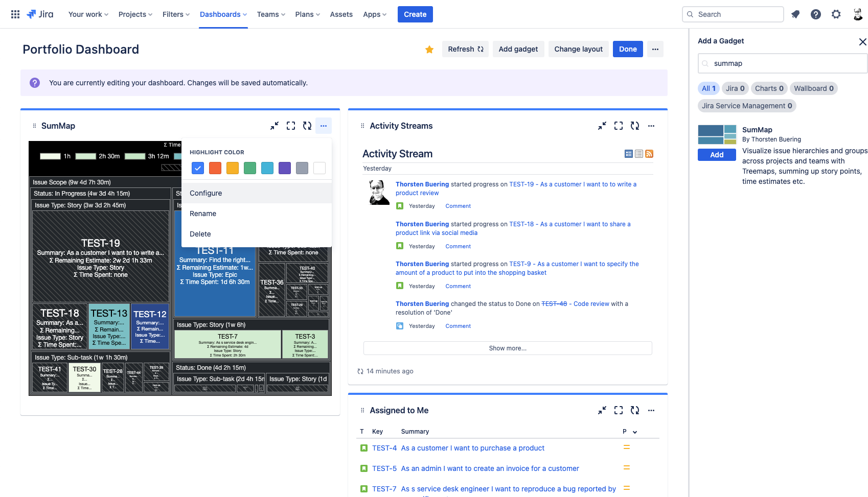
Task: Refresh the Assigned to Me gadget
Action: 635,410
